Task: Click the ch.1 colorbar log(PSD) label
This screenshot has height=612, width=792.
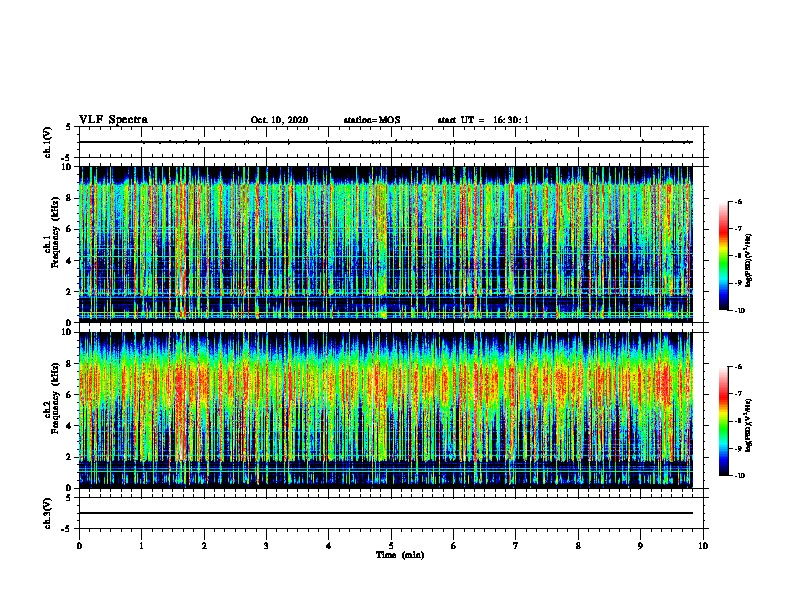Action: point(748,261)
